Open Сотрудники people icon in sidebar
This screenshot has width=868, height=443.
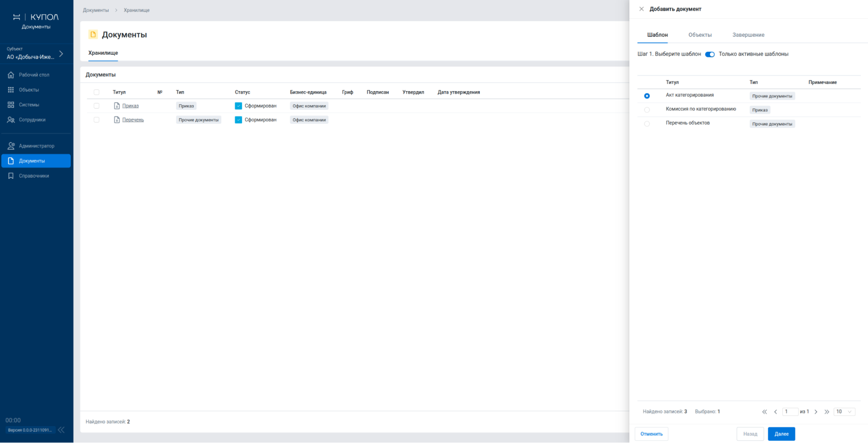(x=11, y=120)
